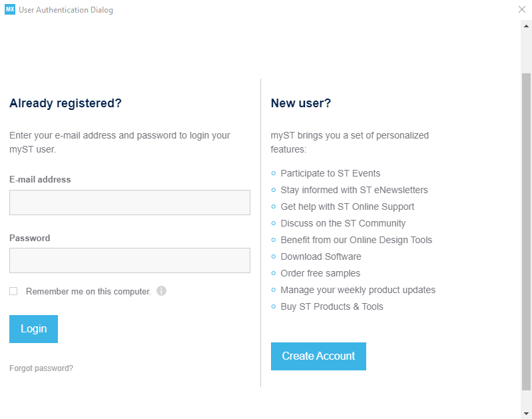Click the Create Account button

[x=318, y=356]
